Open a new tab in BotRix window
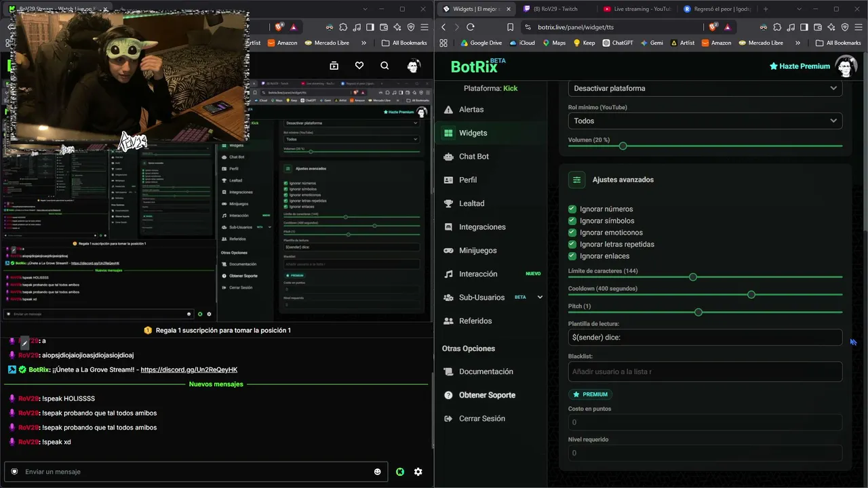This screenshot has height=488, width=868. pyautogui.click(x=766, y=9)
